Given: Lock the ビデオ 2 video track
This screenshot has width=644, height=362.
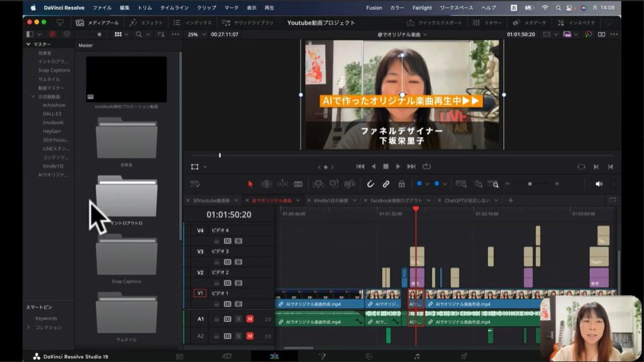Looking at the screenshot, I should coord(217,283).
